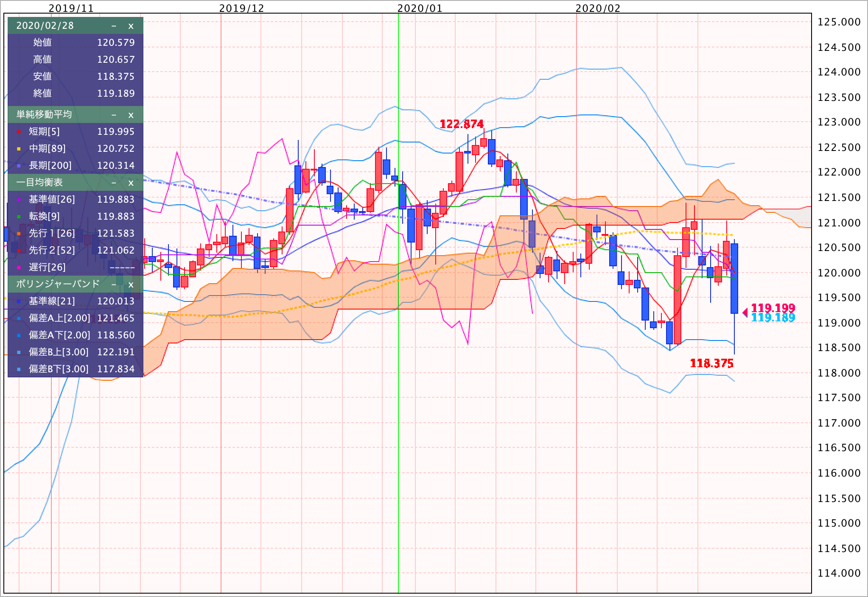Click the 先行1[26] value 121.583

[116, 234]
